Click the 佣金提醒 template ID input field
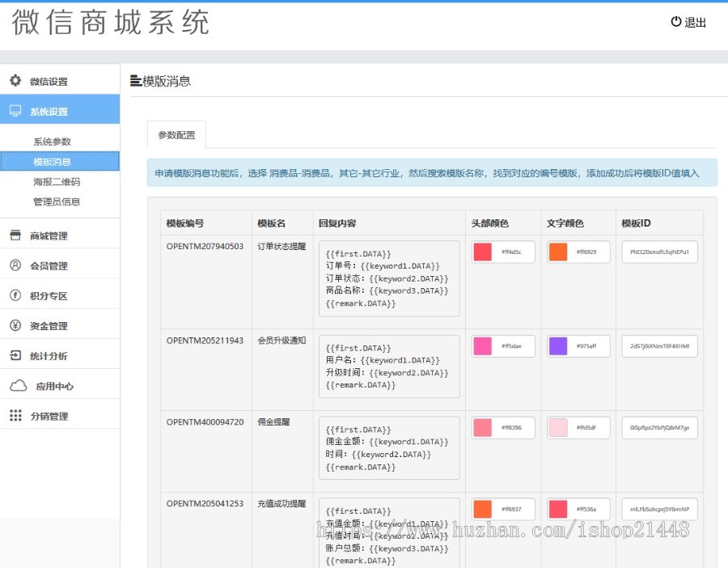Viewport: 728px width, 568px height. point(661,427)
